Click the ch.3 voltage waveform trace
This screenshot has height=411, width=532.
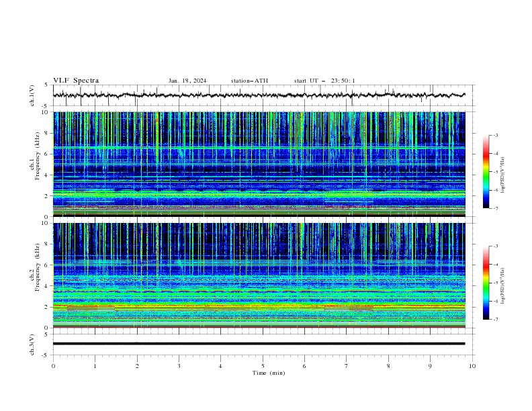[x=259, y=344]
